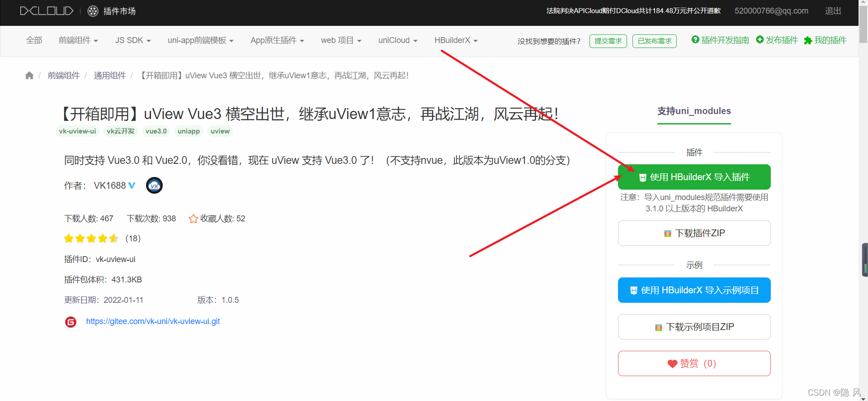Click the blue V verified badge after VK1688

tap(132, 186)
